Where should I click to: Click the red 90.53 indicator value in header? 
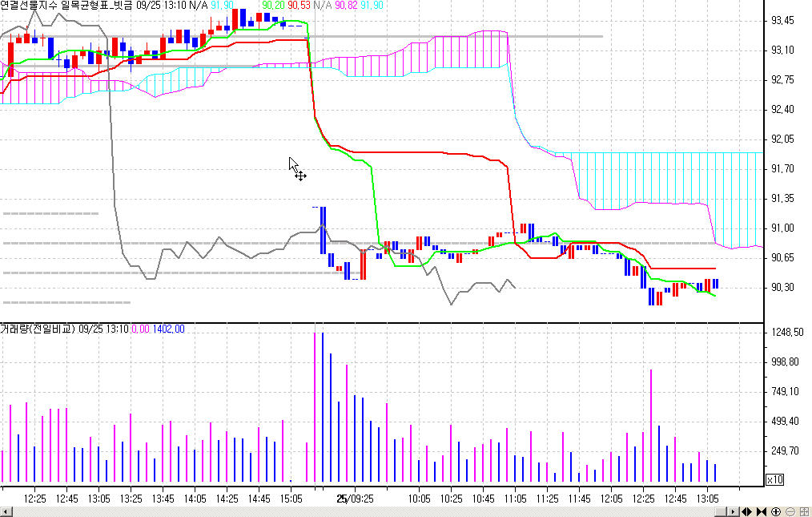(x=299, y=6)
